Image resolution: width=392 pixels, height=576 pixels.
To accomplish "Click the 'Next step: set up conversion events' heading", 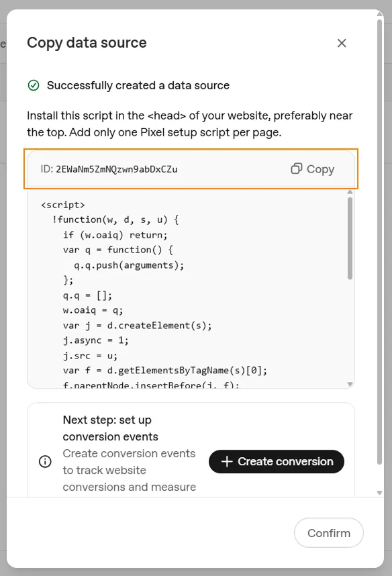I will coord(111,428).
